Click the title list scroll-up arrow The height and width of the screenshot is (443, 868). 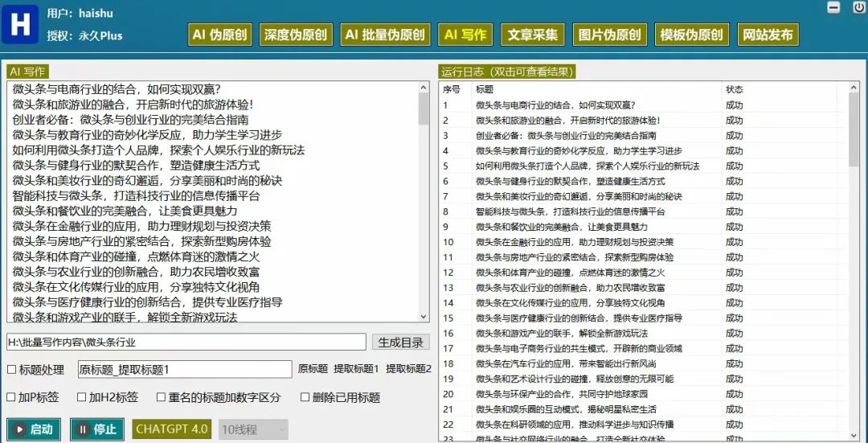tap(424, 88)
